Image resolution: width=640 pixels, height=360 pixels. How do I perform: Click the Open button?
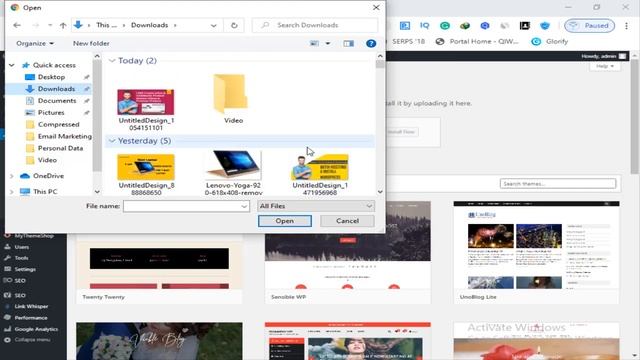(284, 221)
